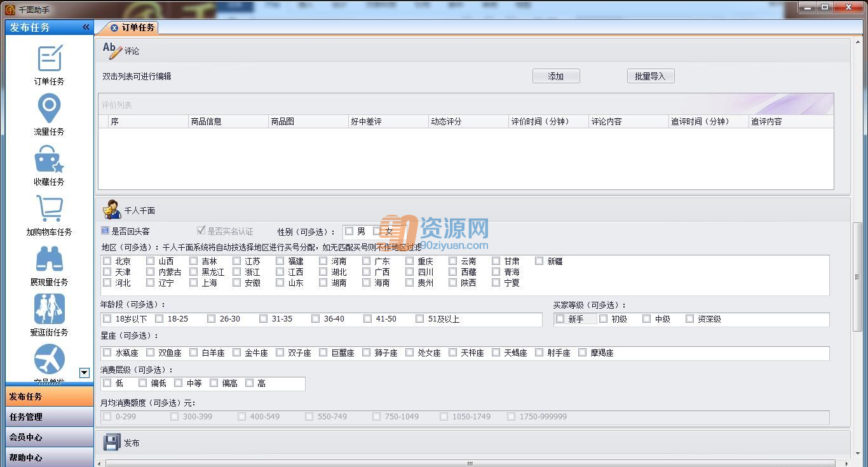Enable the 18-25 age range checkbox
Screen dimensions: 868x467
(x=159, y=318)
